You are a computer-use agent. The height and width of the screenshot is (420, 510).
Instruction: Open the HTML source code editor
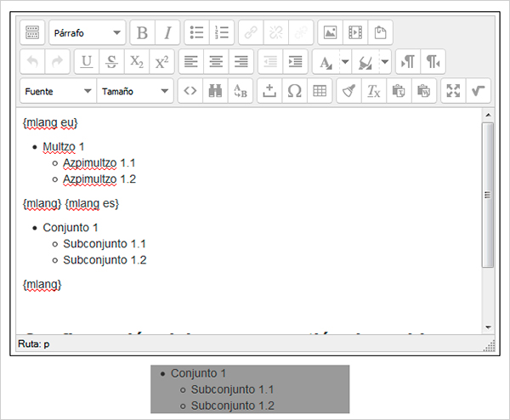[x=190, y=90]
